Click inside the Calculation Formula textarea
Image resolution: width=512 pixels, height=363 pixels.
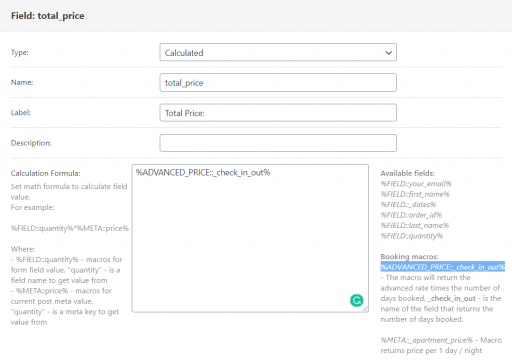click(x=250, y=238)
